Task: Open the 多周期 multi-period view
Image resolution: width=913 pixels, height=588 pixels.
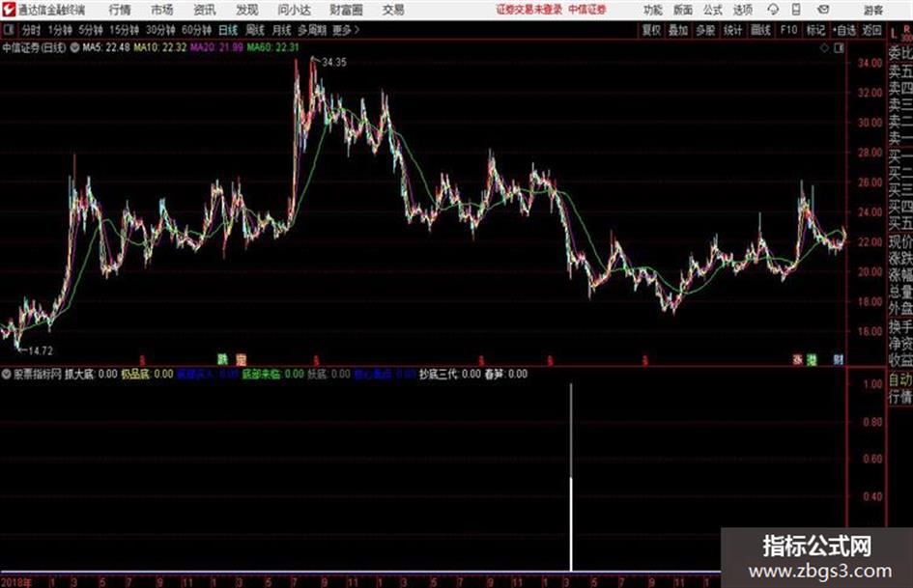Action: [x=312, y=30]
